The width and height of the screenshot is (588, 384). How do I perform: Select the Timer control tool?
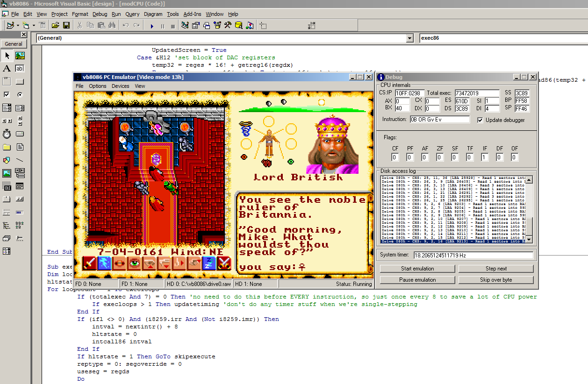7,134
